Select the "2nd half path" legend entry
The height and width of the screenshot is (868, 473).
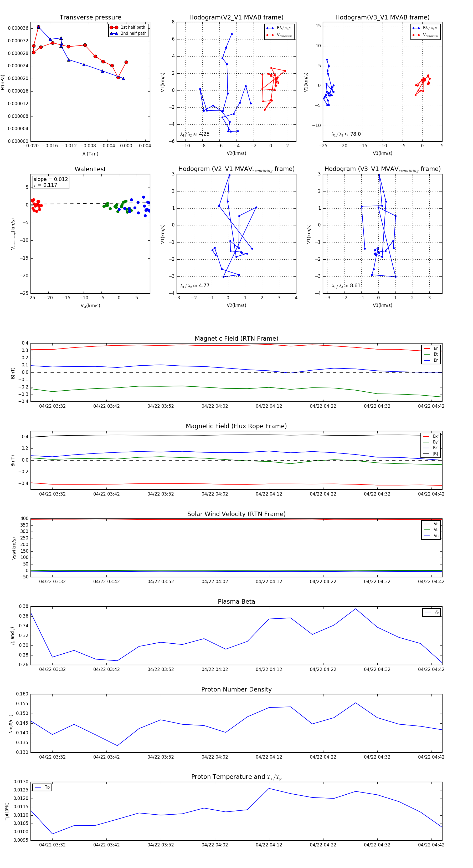[128, 33]
